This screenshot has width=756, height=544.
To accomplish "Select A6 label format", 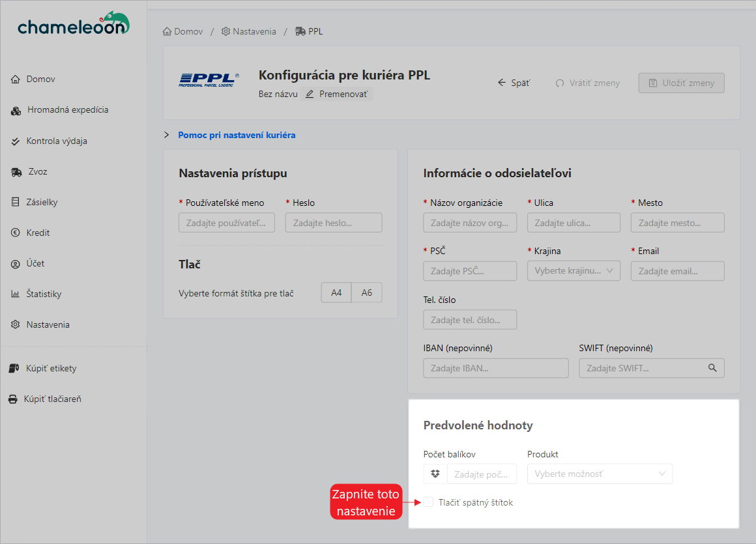I will [x=367, y=293].
